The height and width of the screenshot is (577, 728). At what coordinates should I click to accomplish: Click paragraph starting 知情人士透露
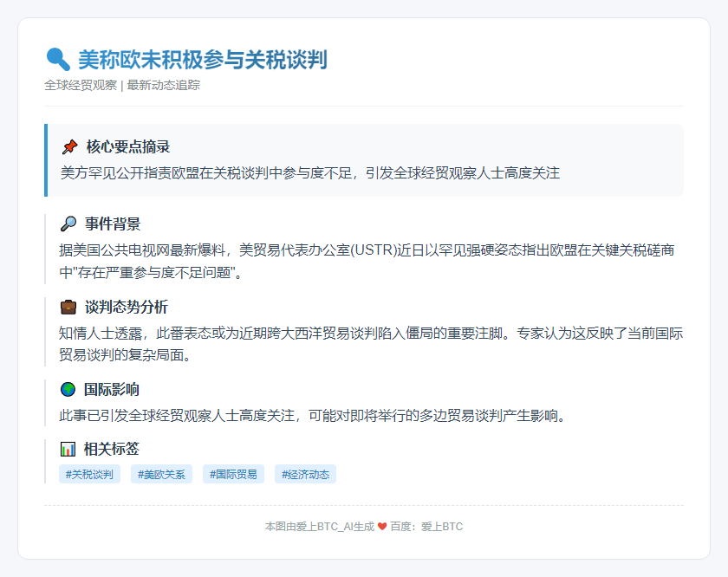tap(371, 344)
